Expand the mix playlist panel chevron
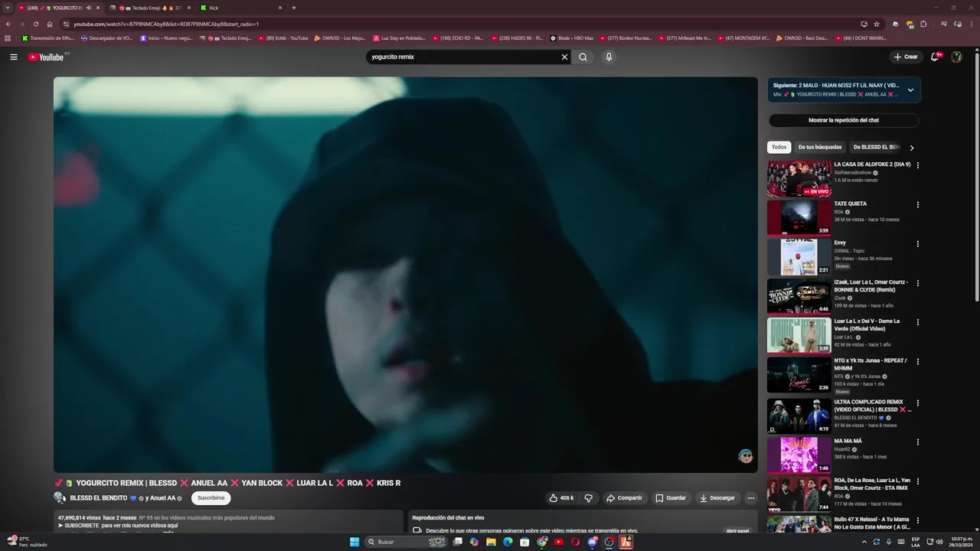This screenshot has height=551, width=980. click(x=910, y=90)
